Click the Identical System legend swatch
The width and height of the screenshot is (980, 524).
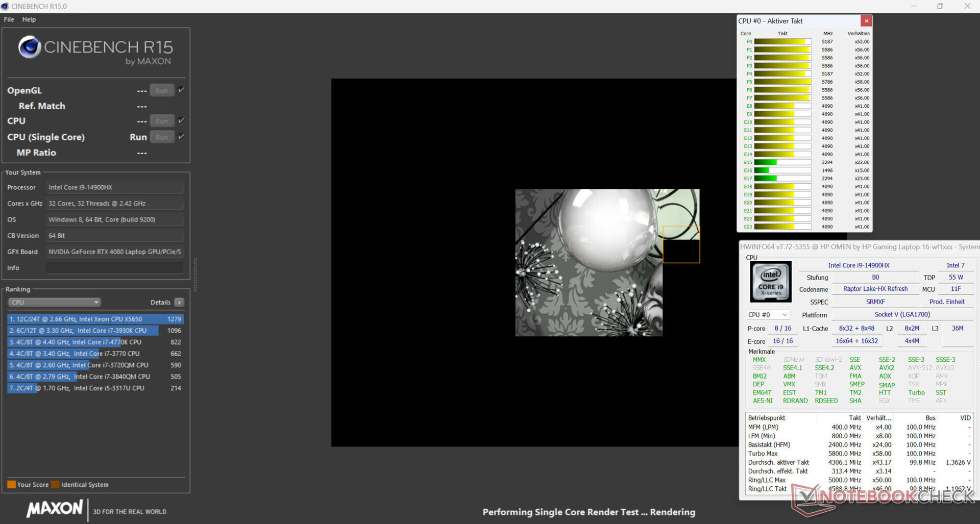[55, 485]
